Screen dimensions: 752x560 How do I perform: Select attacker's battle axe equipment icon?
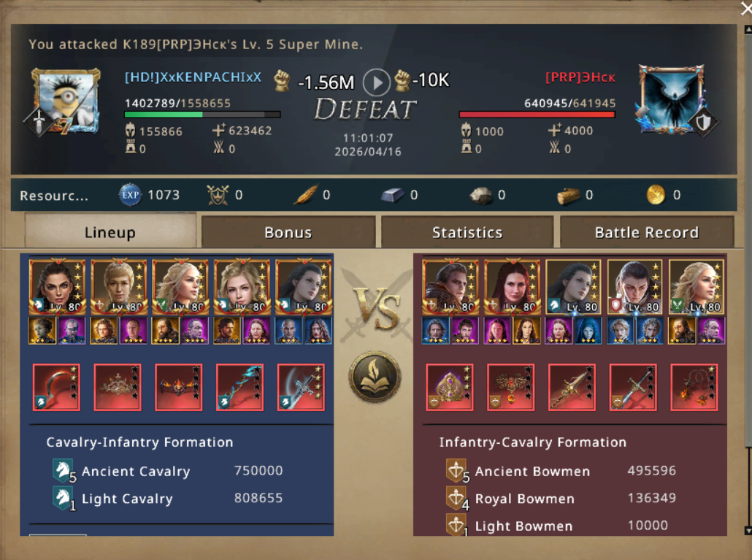(x=302, y=388)
